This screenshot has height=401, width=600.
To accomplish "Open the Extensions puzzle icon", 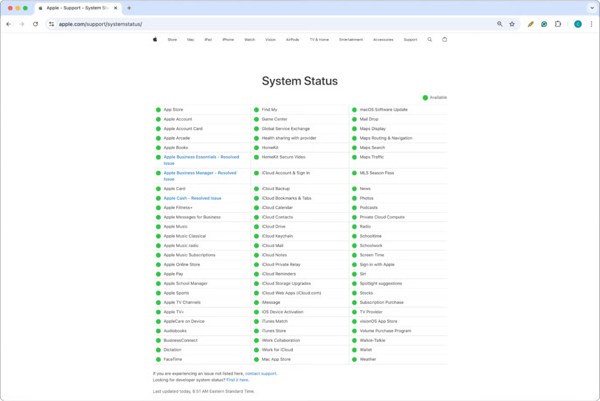I will click(x=558, y=24).
